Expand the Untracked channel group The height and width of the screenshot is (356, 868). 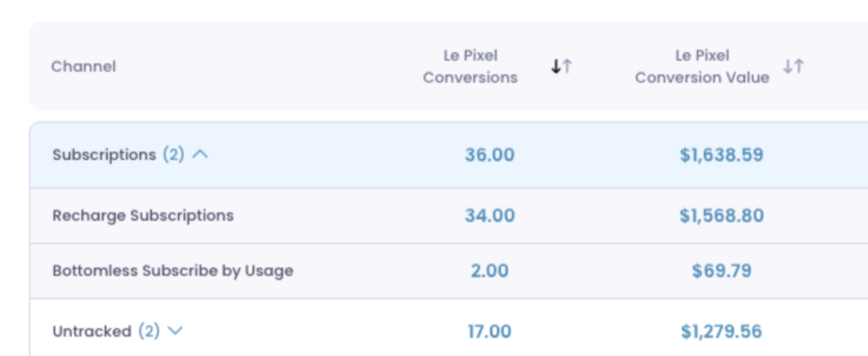click(175, 331)
